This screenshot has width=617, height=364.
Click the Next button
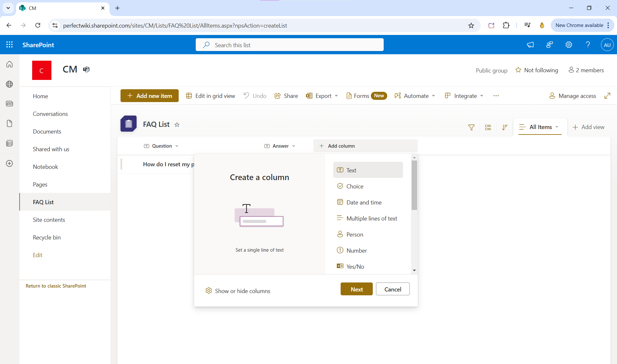pyautogui.click(x=356, y=289)
